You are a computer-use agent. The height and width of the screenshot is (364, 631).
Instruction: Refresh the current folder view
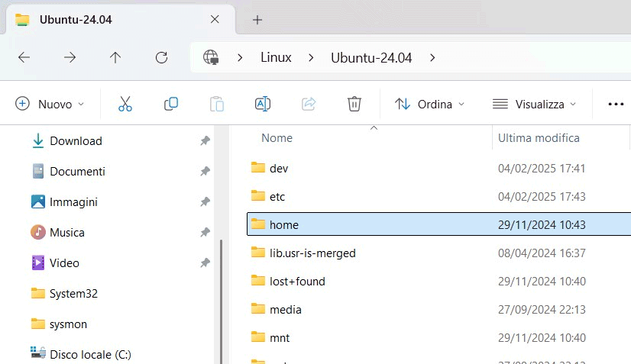pos(161,57)
